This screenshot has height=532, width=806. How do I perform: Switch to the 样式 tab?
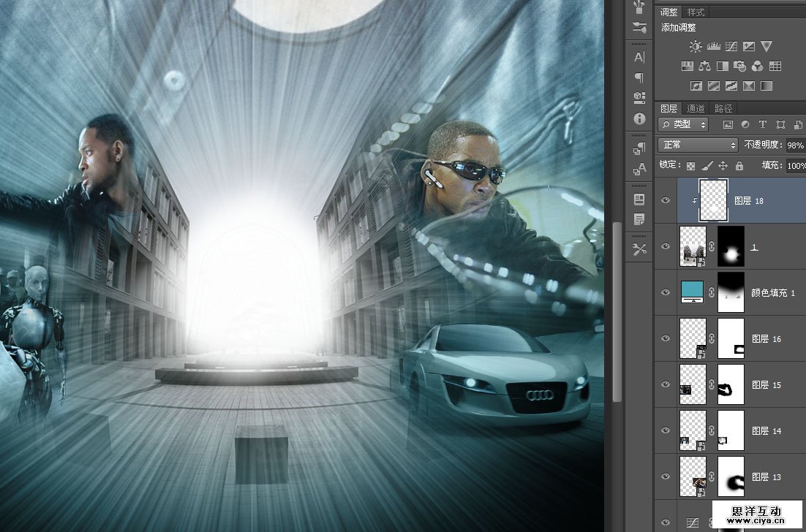click(696, 12)
